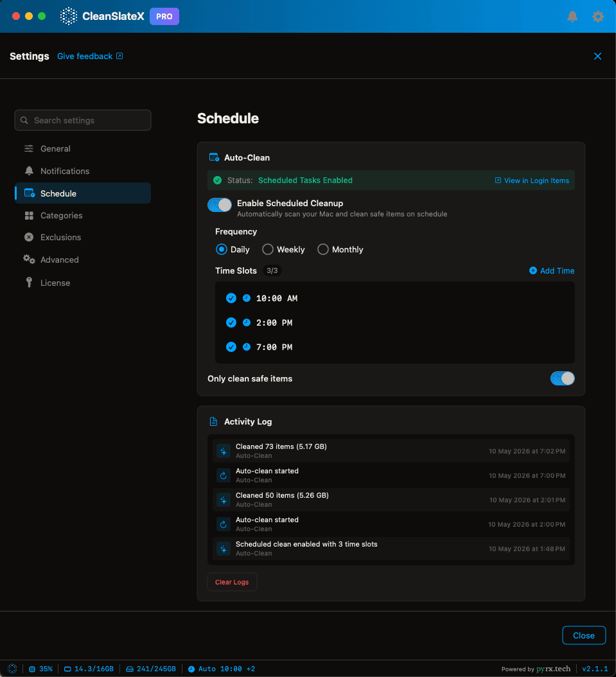Click the 10 May 2026 at 1:48 PM timestamp

pyautogui.click(x=527, y=549)
